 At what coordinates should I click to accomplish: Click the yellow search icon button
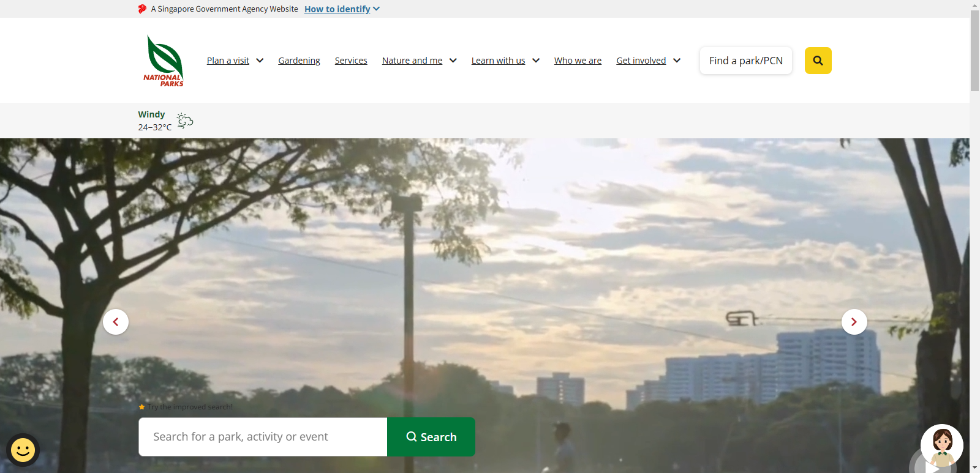[818, 61]
